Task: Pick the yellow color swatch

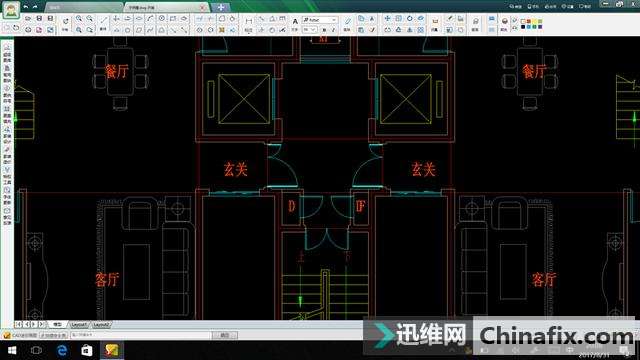Action: click(534, 21)
